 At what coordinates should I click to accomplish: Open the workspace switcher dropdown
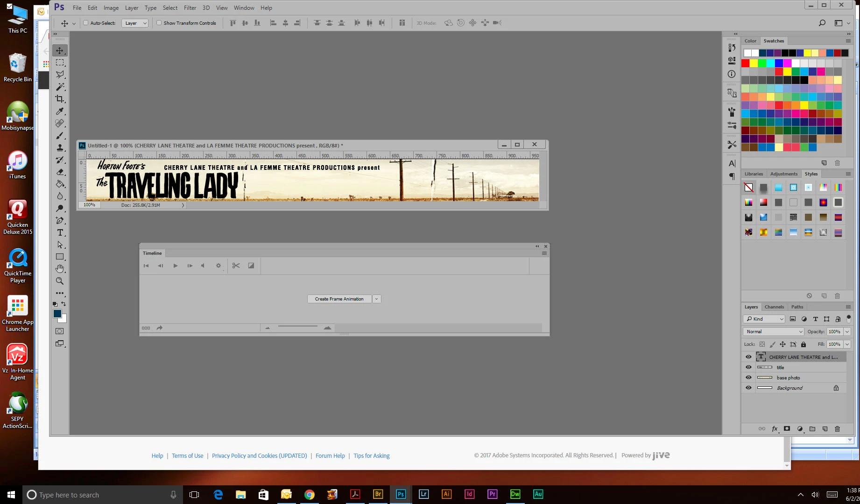842,23
